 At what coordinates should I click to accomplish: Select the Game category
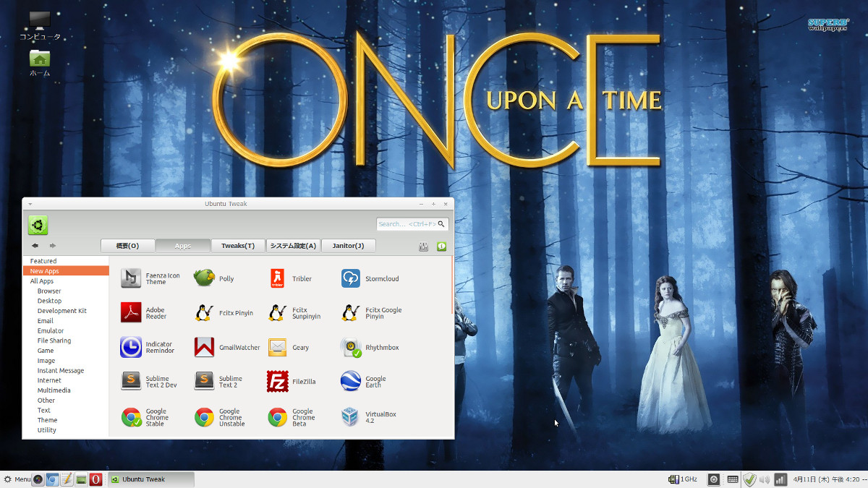[x=66, y=351]
